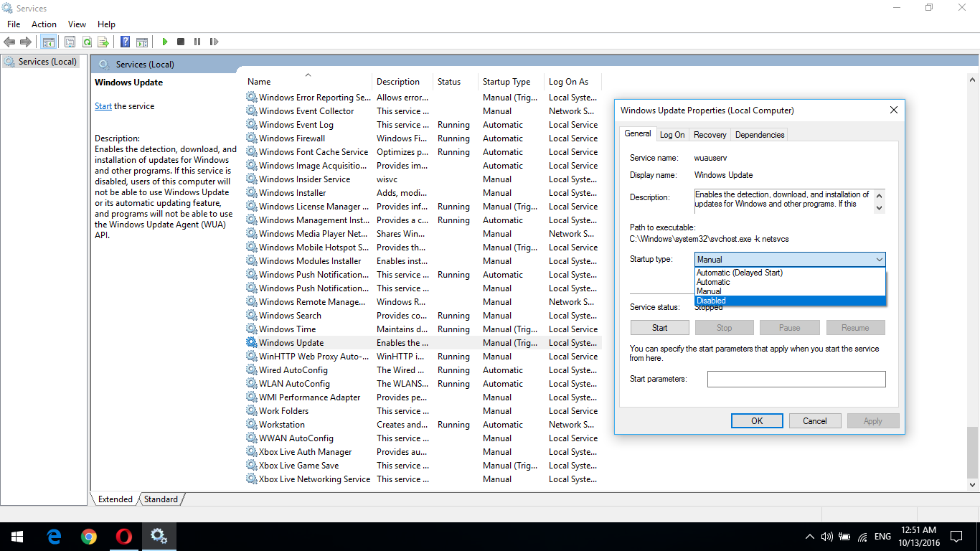This screenshot has width=980, height=551.
Task: Click the Export List toolbar icon
Action: [103, 42]
